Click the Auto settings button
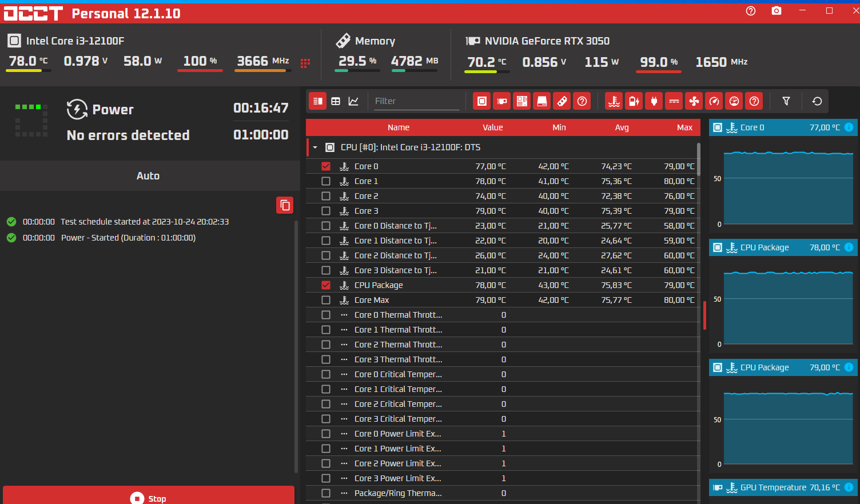The height and width of the screenshot is (504, 860). (x=149, y=176)
